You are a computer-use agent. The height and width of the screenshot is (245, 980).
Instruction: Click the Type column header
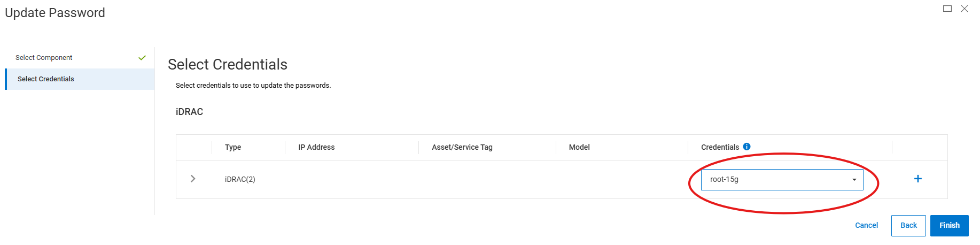233,147
